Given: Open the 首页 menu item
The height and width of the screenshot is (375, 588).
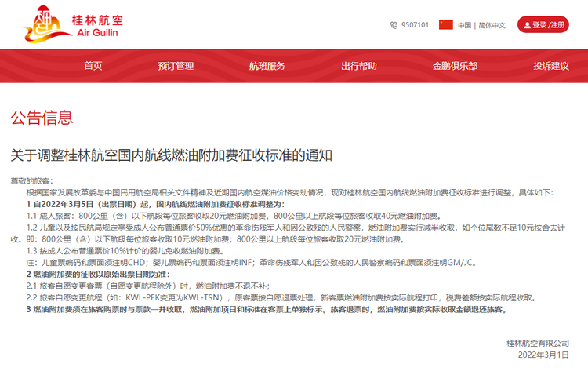Looking at the screenshot, I should point(93,66).
